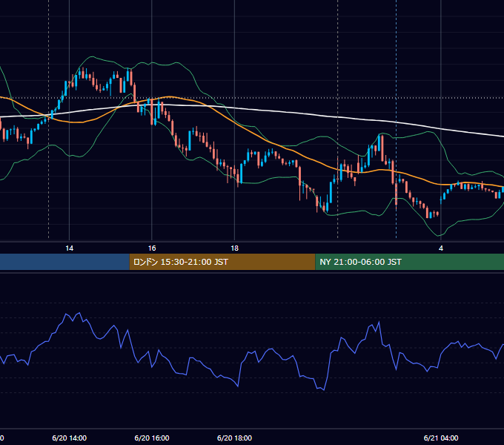This screenshot has width=504, height=445.
Task: Click the 6/20 14:00 date label
Action: click(x=69, y=438)
